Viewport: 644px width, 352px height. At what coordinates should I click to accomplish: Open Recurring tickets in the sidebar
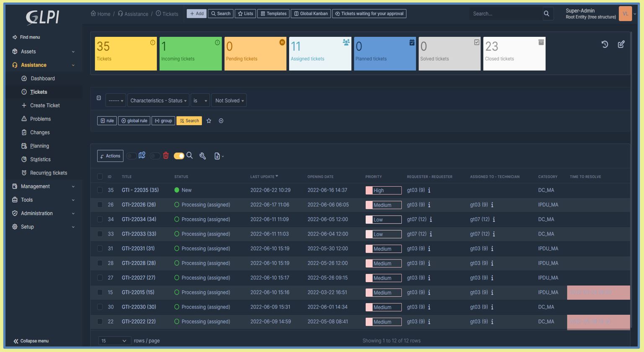48,173
